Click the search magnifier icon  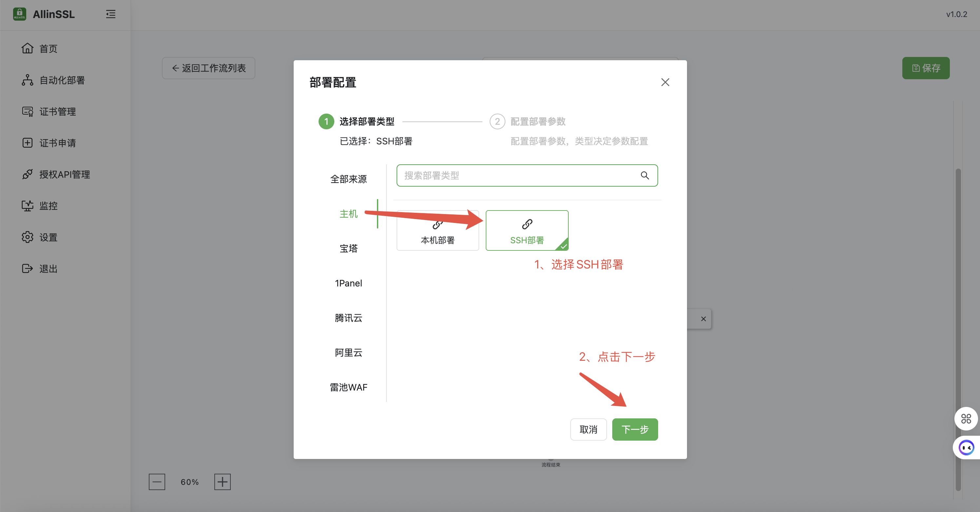[644, 175]
